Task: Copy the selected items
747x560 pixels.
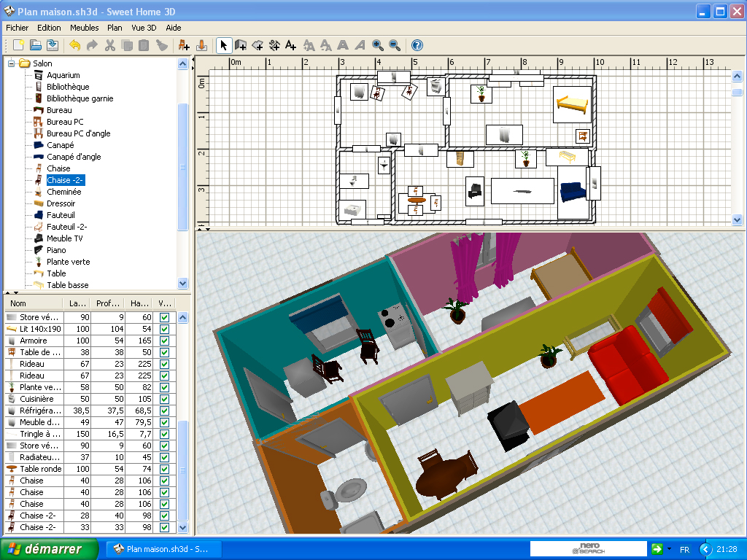Action: [127, 45]
